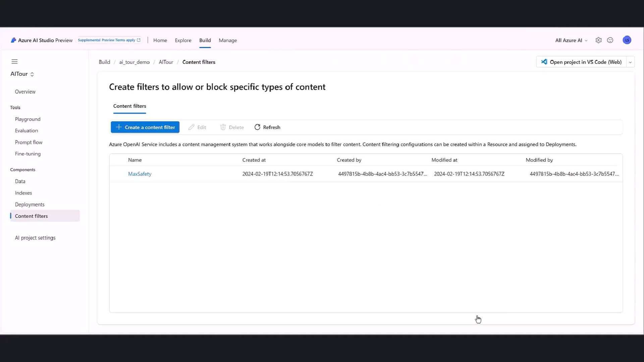Viewport: 644px width, 362px height.
Task: Open AI project settings
Action: 35,238
